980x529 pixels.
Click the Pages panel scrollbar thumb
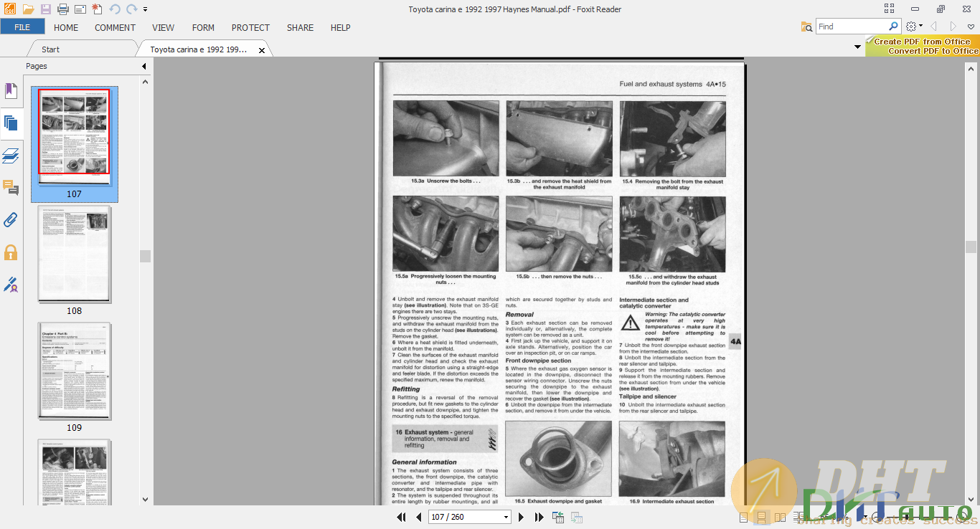[146, 256]
